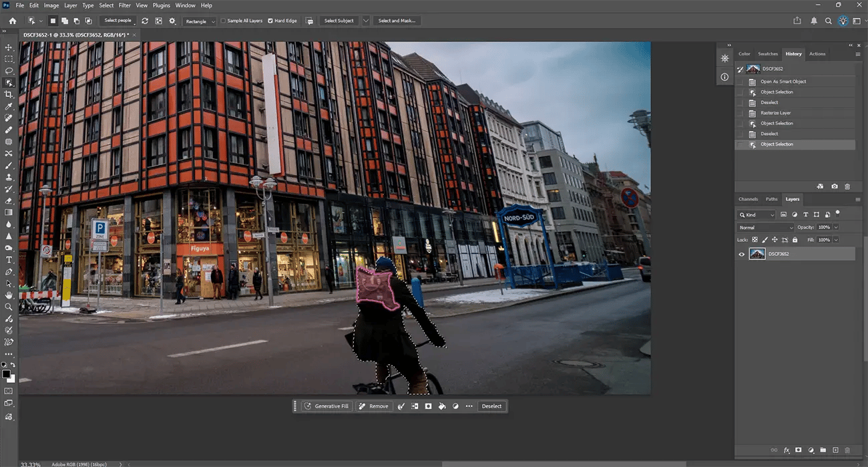Click the foreground color swatch
The height and width of the screenshot is (467, 868).
pos(6,374)
